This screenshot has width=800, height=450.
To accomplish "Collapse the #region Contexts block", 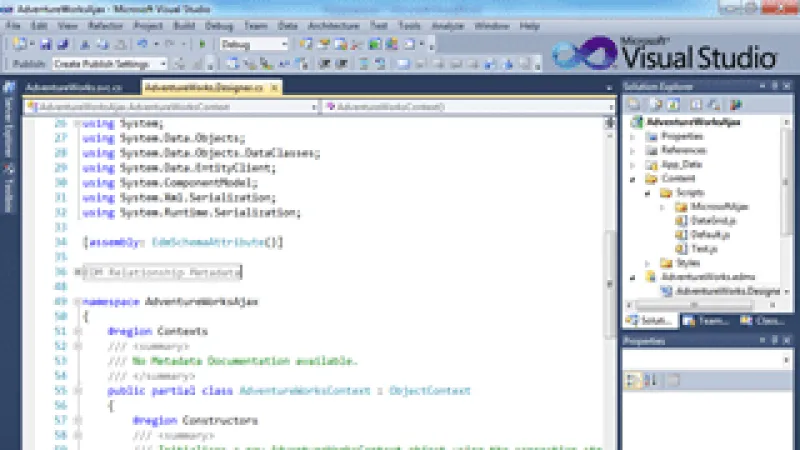I will (78, 331).
